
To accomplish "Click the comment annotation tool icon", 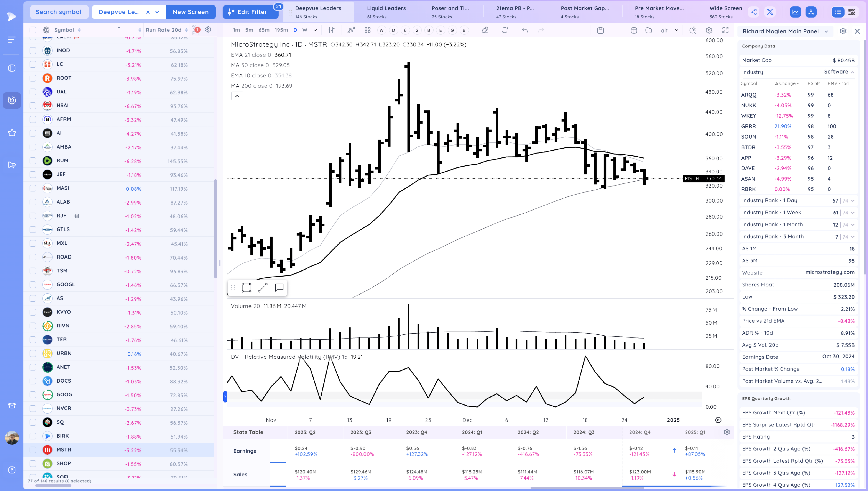I will tap(279, 288).
